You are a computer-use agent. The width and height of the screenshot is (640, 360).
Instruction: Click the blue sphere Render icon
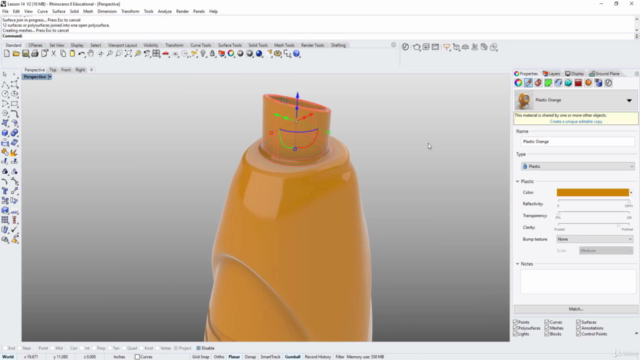[259, 53]
